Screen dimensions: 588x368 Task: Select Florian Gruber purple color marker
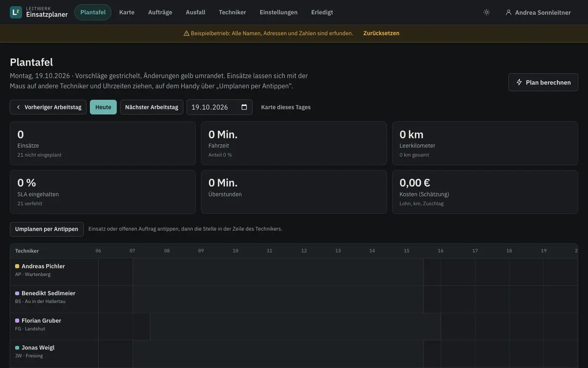tap(17, 320)
